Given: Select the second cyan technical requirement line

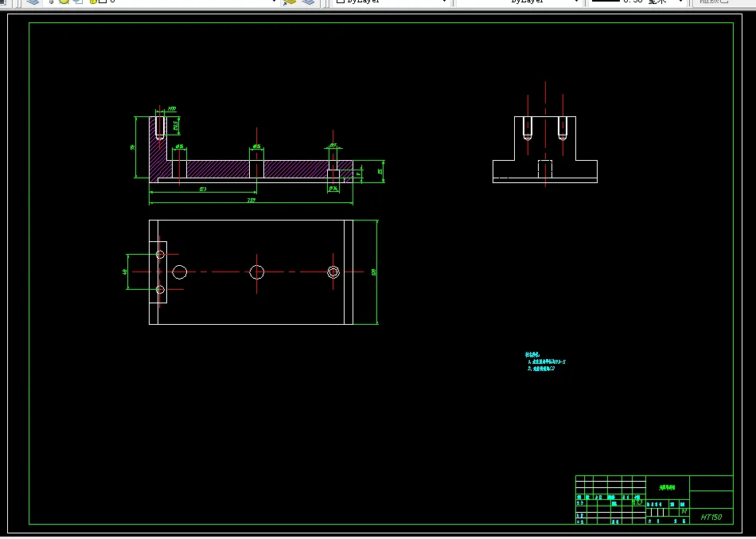Looking at the screenshot, I should [x=541, y=368].
